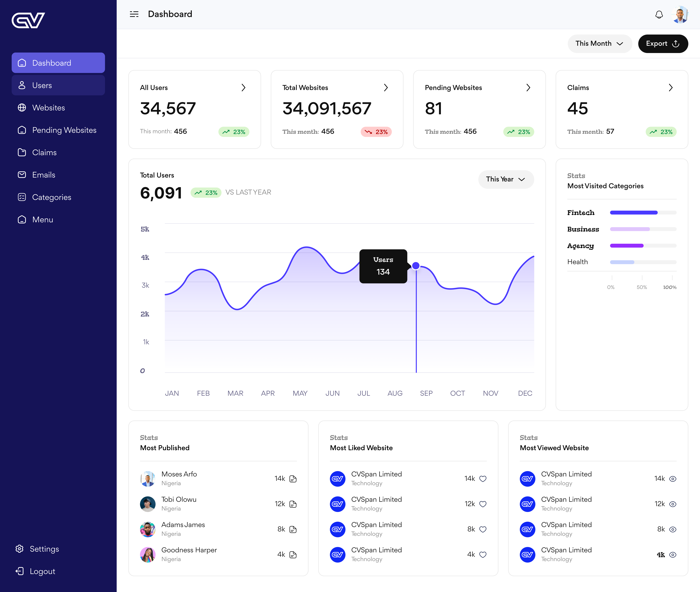Open Menu in the sidebar
Screen dimensions: 700x592
click(x=58, y=220)
